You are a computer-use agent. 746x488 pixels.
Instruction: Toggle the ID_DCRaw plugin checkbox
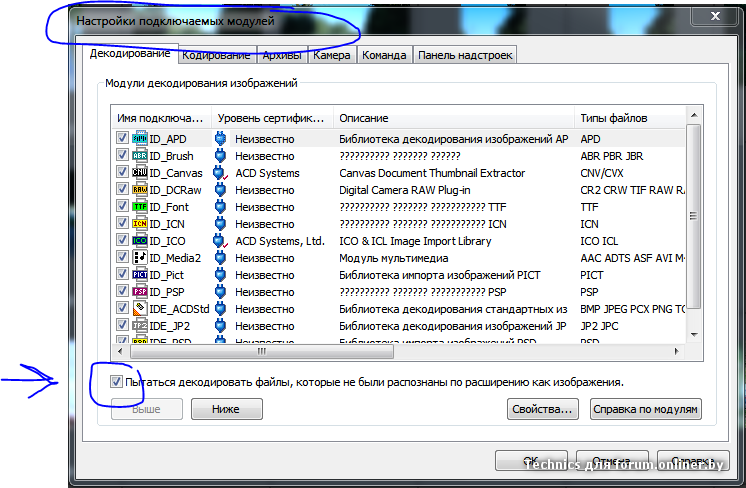[x=122, y=189]
